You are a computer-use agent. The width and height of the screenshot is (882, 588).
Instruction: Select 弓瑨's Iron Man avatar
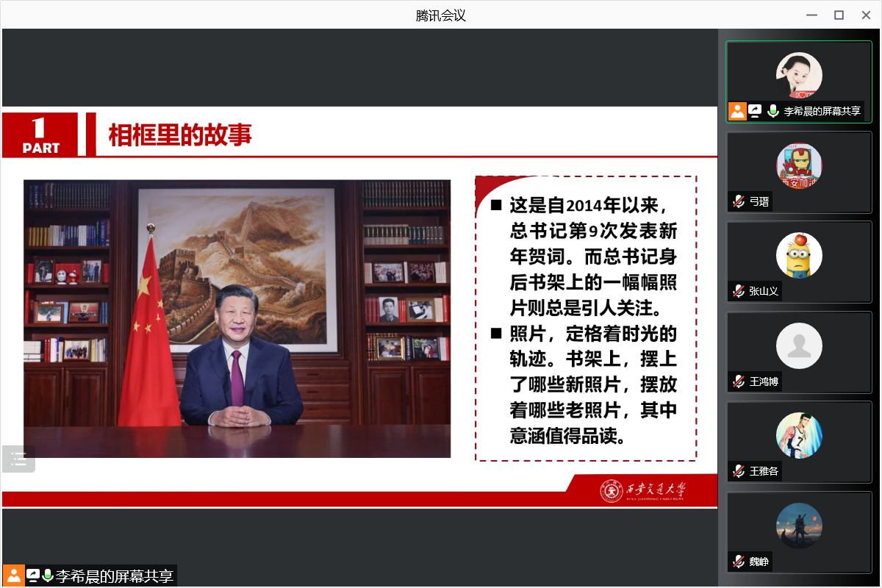pos(799,165)
